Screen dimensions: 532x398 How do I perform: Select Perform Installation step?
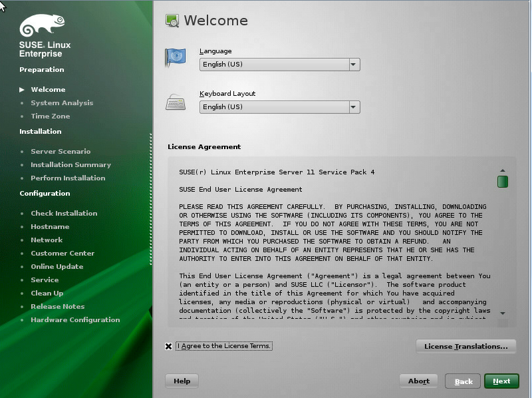click(x=68, y=178)
